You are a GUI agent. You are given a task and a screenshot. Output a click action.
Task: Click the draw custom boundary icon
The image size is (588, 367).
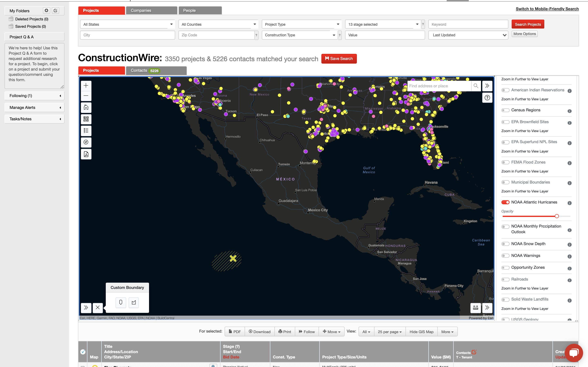[x=134, y=302]
